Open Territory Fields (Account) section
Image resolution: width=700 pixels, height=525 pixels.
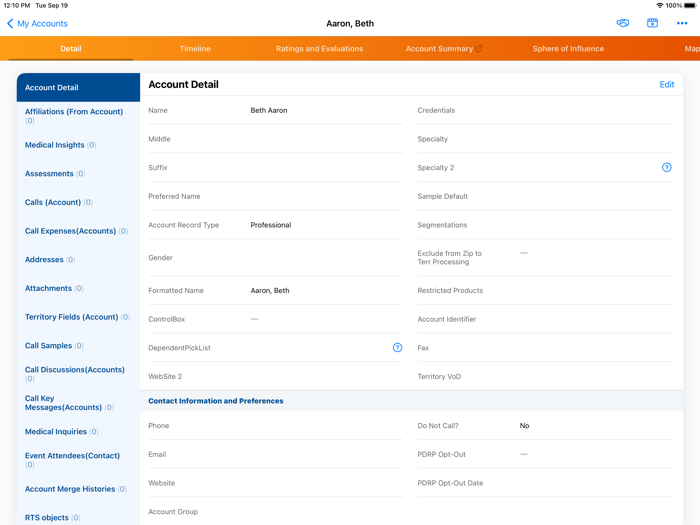click(78, 317)
